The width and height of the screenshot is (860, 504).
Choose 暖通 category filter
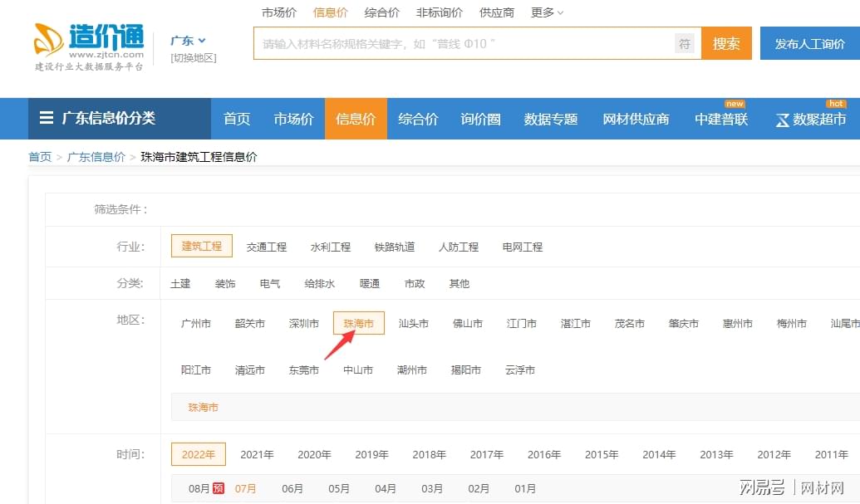pos(370,284)
